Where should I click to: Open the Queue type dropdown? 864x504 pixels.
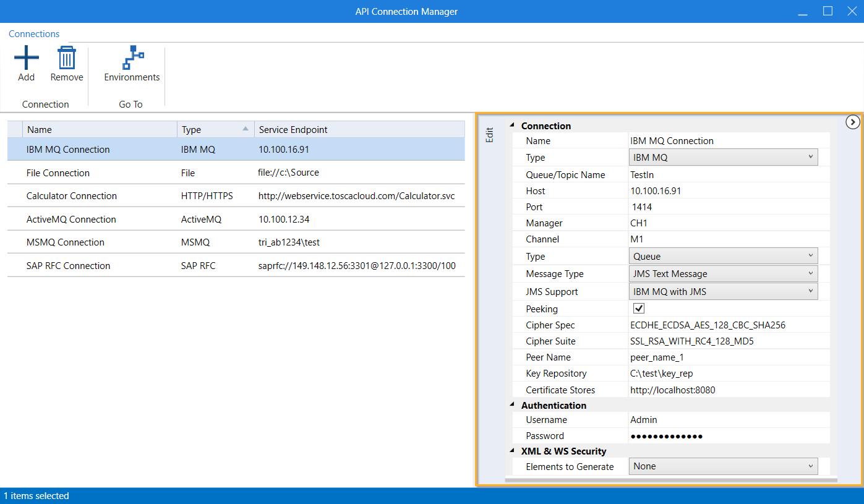tap(723, 256)
